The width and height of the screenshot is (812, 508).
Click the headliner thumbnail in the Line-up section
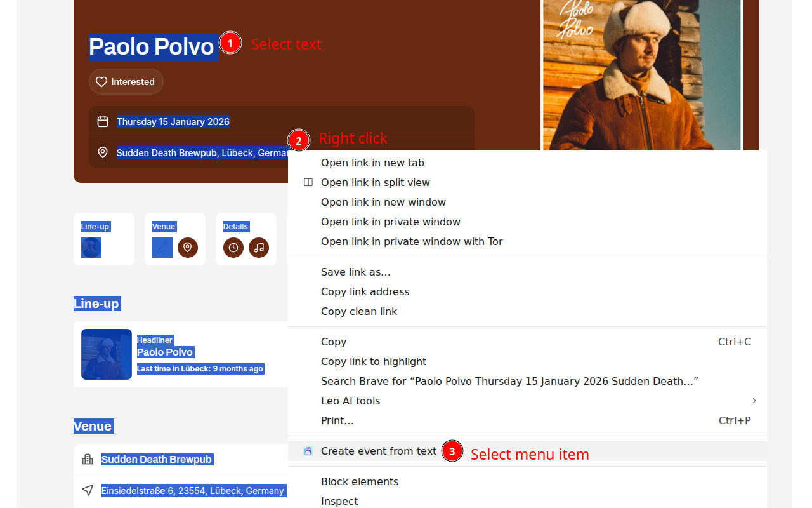pyautogui.click(x=106, y=354)
